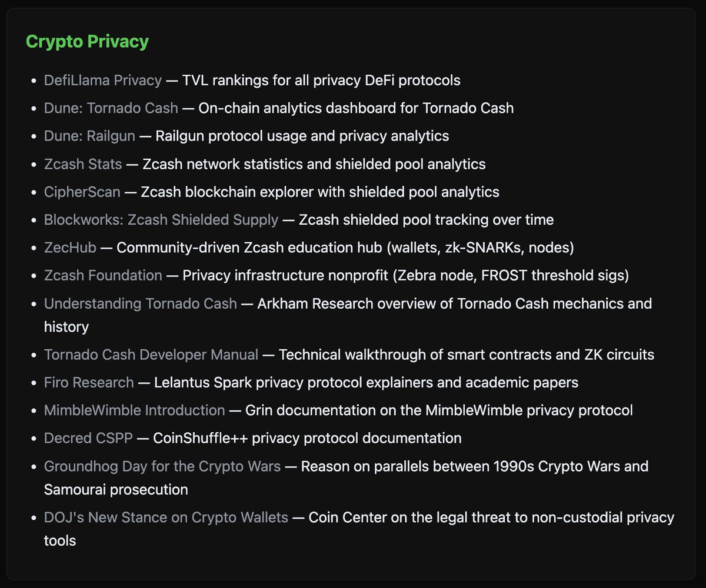Open Groundhog Day for the Crypto Wars
The width and height of the screenshot is (706, 588).
(x=162, y=466)
